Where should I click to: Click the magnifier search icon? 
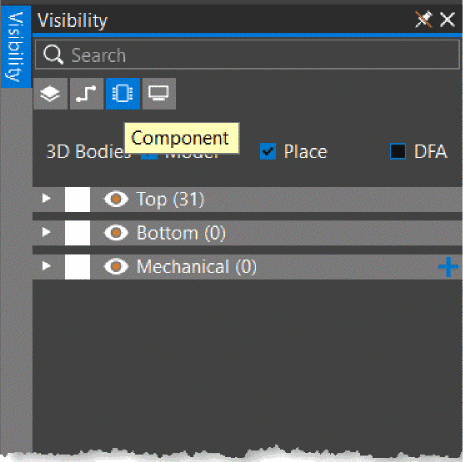(x=53, y=54)
